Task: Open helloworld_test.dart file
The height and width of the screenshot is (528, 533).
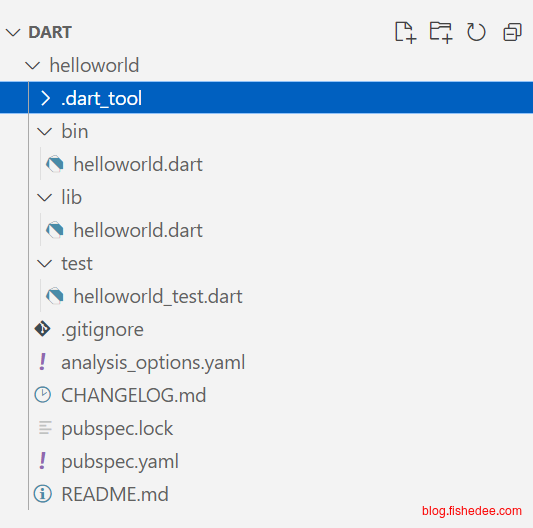Action: (158, 296)
